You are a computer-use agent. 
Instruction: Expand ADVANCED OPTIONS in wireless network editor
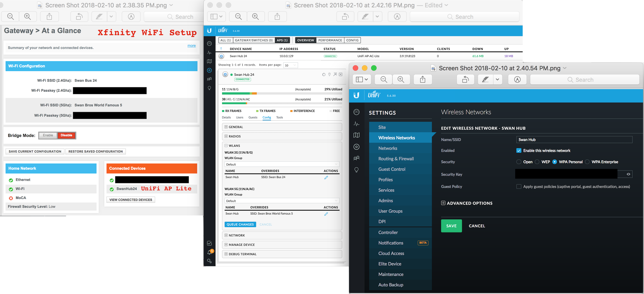[467, 203]
